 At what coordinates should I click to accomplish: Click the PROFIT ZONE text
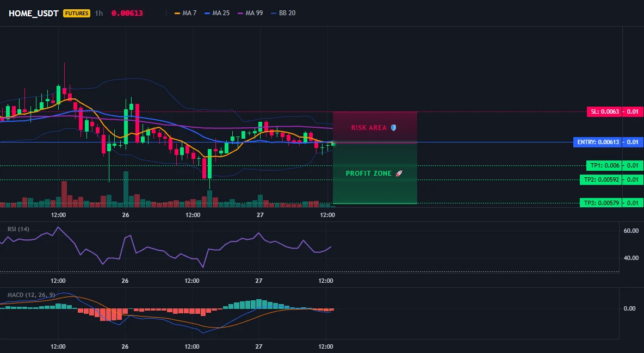click(x=368, y=174)
